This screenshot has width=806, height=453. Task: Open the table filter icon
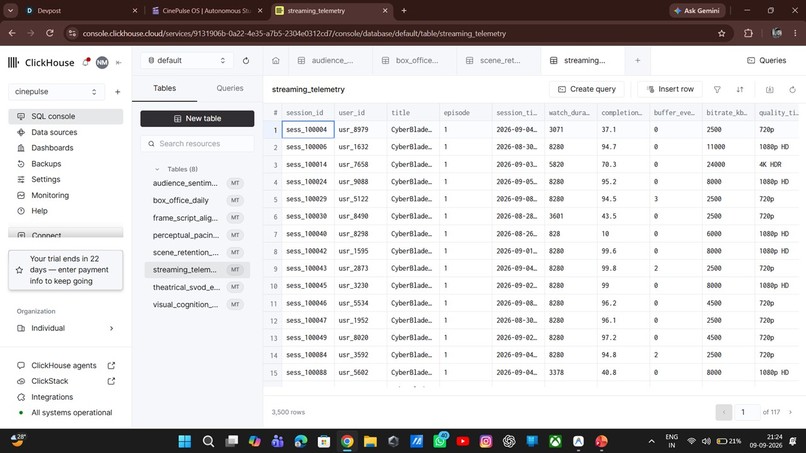tap(717, 89)
